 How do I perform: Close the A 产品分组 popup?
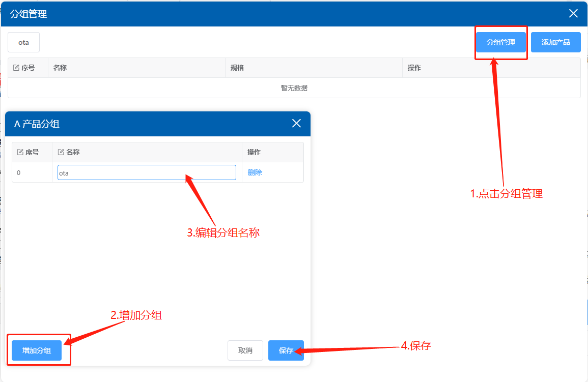click(x=296, y=124)
